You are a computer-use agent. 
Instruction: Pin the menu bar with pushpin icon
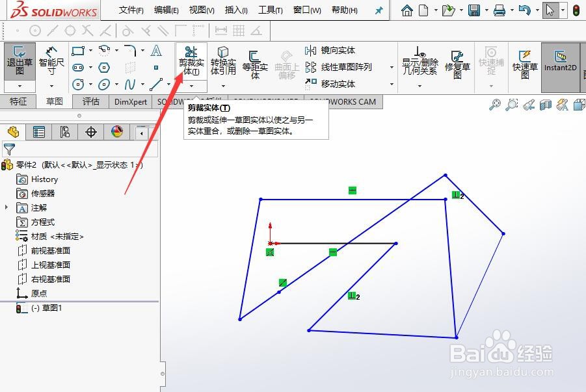(x=379, y=10)
